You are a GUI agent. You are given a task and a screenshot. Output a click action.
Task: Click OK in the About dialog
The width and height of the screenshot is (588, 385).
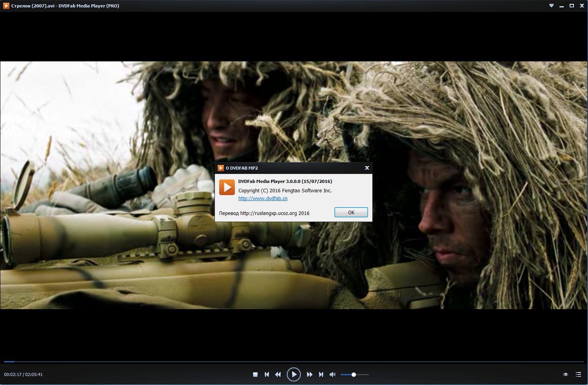[351, 212]
